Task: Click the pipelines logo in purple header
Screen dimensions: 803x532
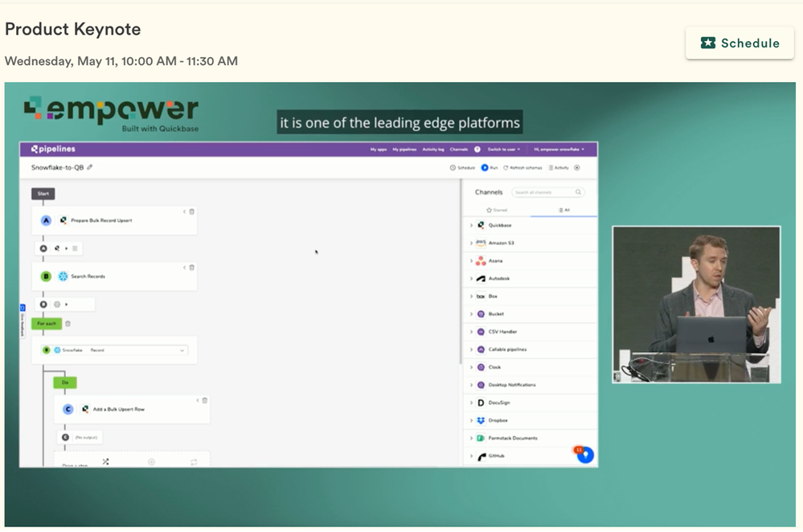Action: (x=53, y=149)
